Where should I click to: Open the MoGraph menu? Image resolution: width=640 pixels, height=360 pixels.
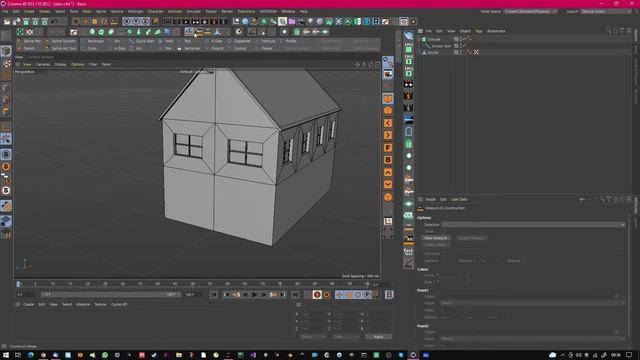coord(136,11)
